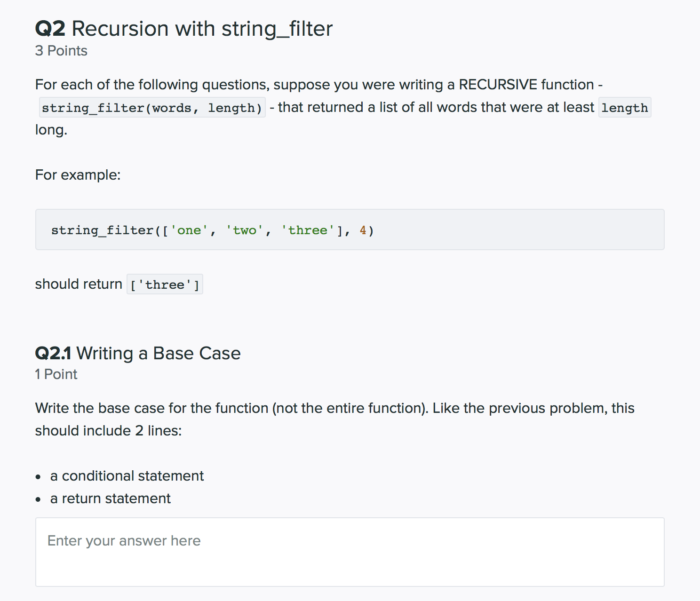The height and width of the screenshot is (601, 700).
Task: Select the 'three' string inside the code block
Action: point(308,230)
